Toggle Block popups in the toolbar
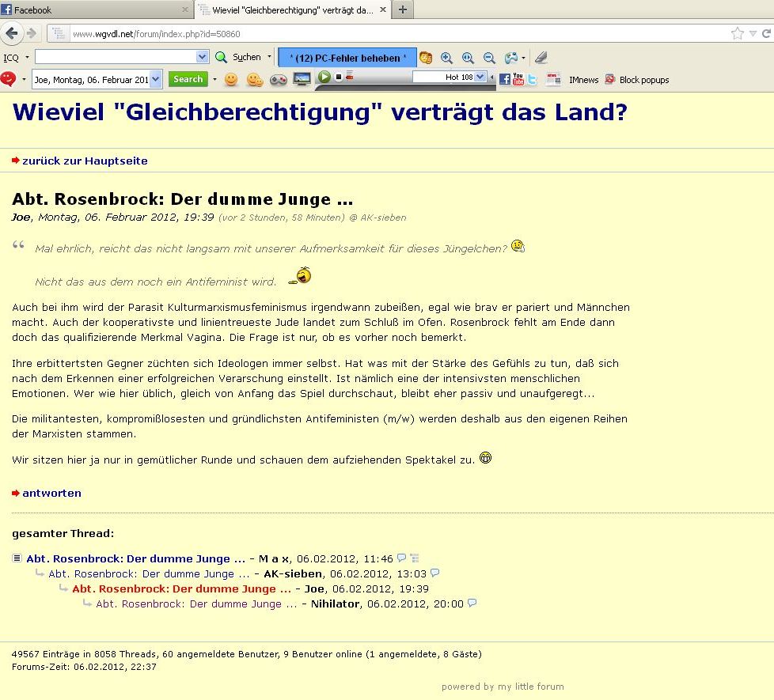774x700 pixels. (x=637, y=79)
